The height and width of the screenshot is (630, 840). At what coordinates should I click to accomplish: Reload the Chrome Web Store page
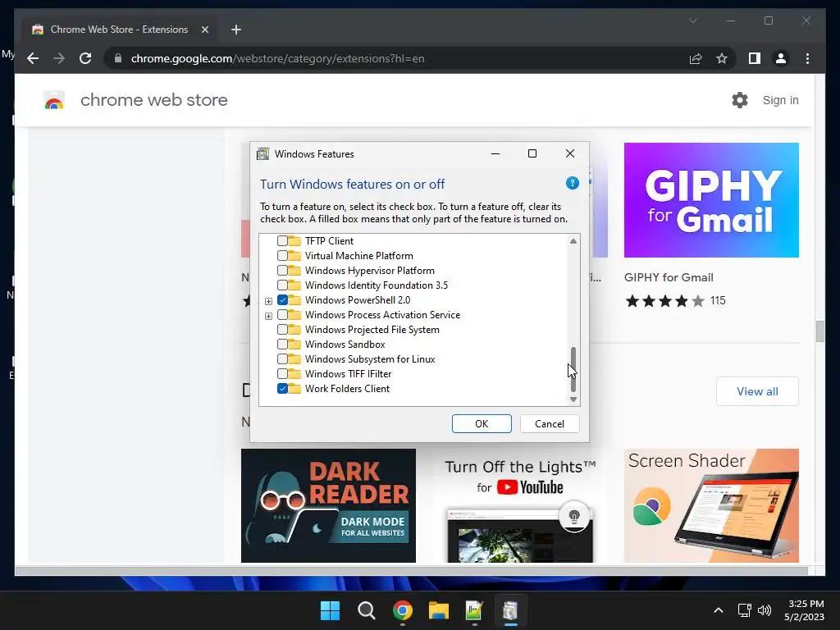(x=85, y=58)
